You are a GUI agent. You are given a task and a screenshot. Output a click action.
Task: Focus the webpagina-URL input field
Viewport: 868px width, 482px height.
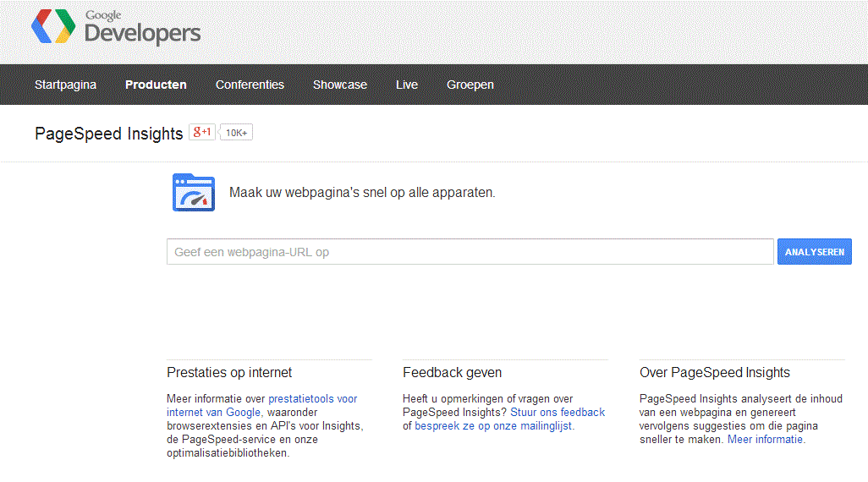(x=470, y=252)
